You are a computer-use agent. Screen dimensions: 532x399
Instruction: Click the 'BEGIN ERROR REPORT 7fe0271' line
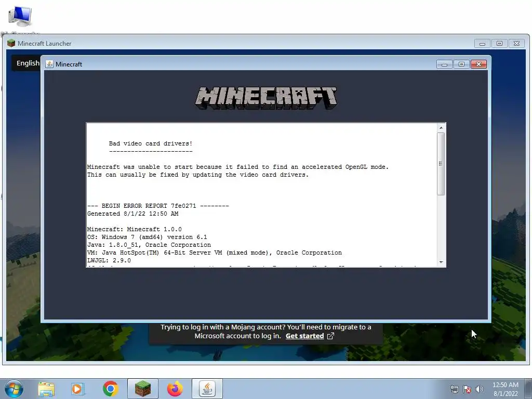pyautogui.click(x=158, y=206)
